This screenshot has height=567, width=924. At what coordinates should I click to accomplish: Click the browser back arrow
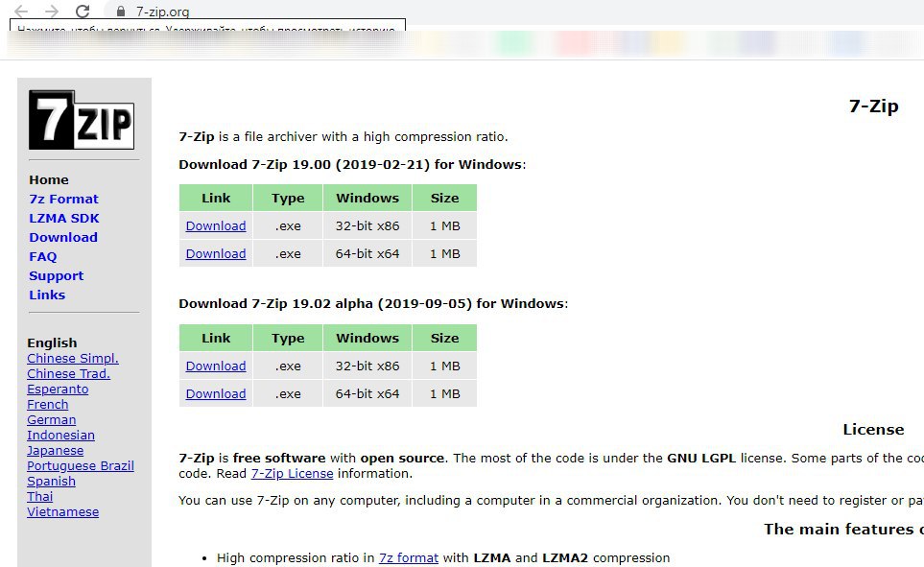[x=21, y=12]
